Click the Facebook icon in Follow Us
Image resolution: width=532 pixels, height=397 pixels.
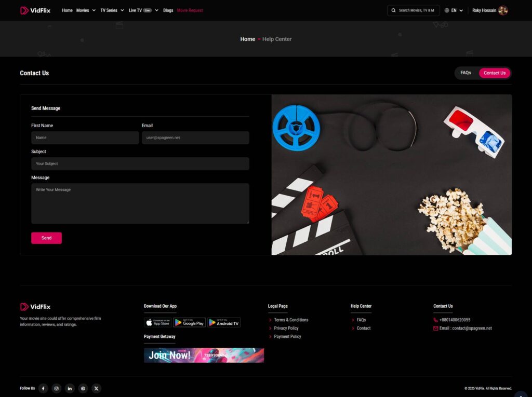pos(43,388)
